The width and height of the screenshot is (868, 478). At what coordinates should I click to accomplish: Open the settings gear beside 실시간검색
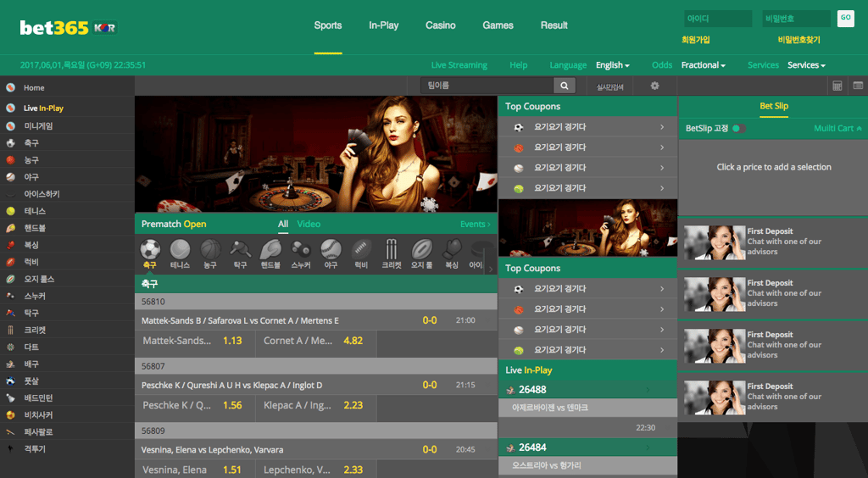(x=655, y=86)
